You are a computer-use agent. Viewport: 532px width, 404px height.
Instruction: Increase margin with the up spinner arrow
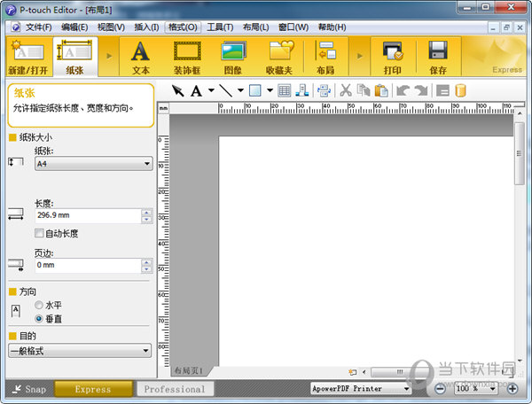coord(146,262)
